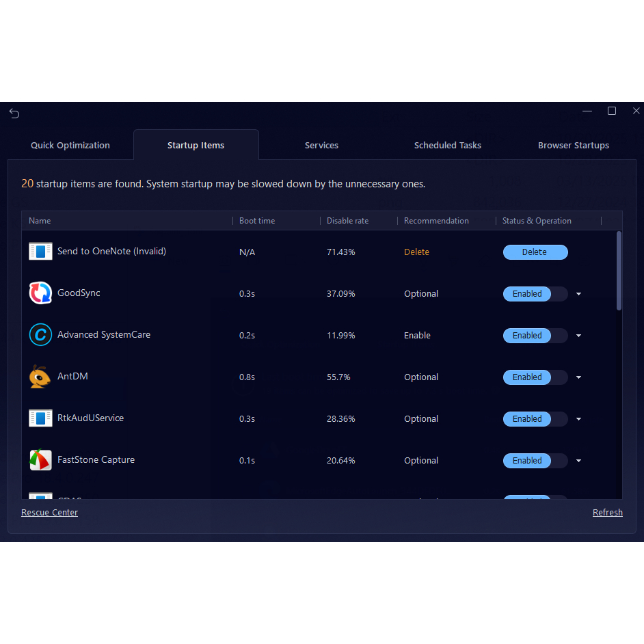The height and width of the screenshot is (644, 644).
Task: Open the dropdown arrow for Advanced SystemCare
Action: (578, 336)
